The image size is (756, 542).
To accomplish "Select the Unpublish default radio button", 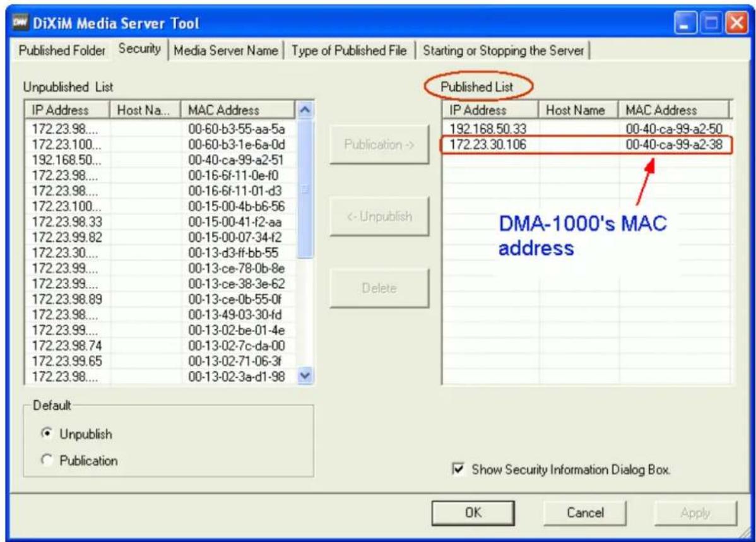I will point(47,433).
